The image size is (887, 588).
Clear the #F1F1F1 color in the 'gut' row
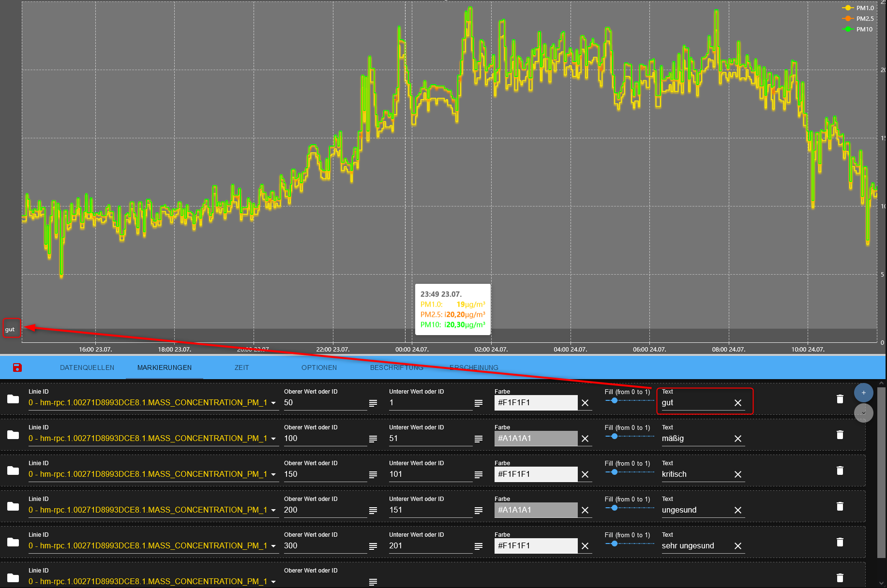[x=585, y=403]
